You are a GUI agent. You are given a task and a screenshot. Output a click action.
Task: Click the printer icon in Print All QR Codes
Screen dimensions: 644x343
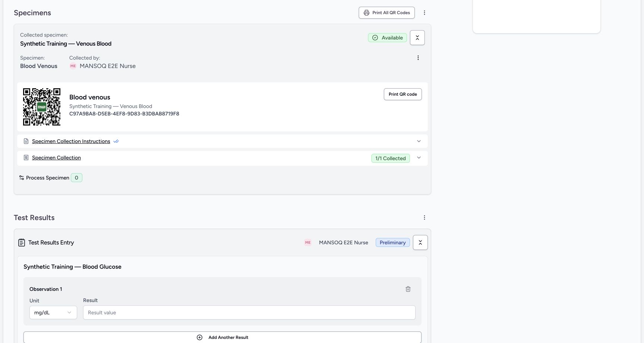click(x=366, y=13)
